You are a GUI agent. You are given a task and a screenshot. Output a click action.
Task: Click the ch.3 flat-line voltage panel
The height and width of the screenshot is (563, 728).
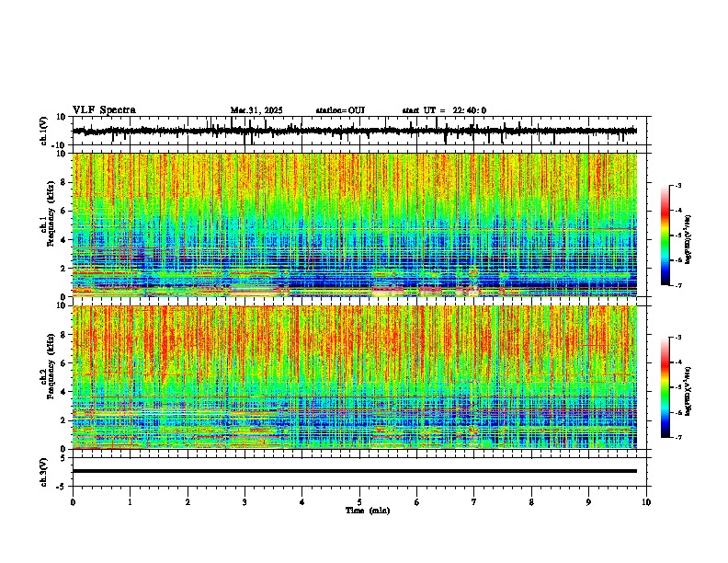[x=359, y=472]
